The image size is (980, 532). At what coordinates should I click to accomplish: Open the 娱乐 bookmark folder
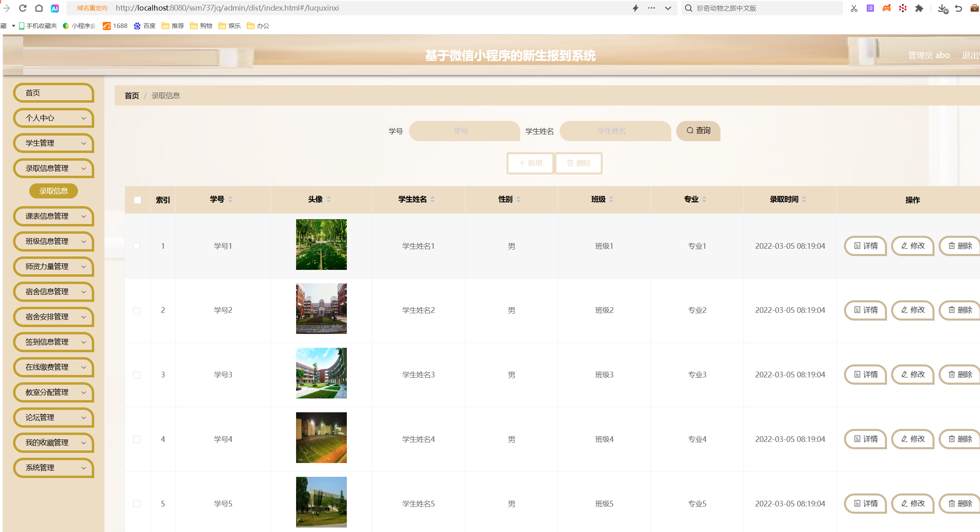coord(229,26)
